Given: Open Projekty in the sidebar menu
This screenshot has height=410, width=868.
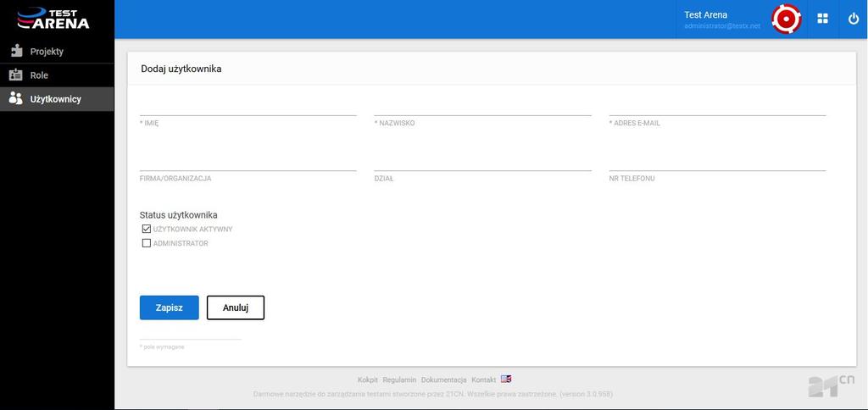Looking at the screenshot, I should [x=57, y=52].
